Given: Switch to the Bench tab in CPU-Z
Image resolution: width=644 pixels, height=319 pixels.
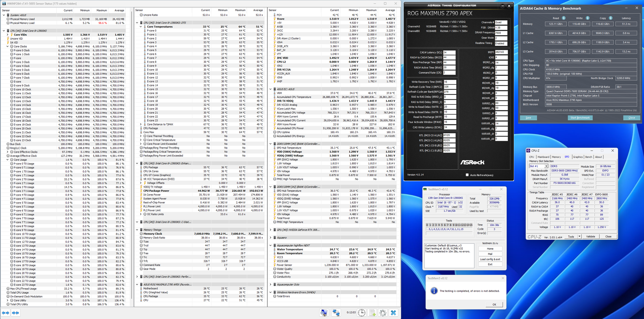Looking at the screenshot, I should tap(589, 157).
